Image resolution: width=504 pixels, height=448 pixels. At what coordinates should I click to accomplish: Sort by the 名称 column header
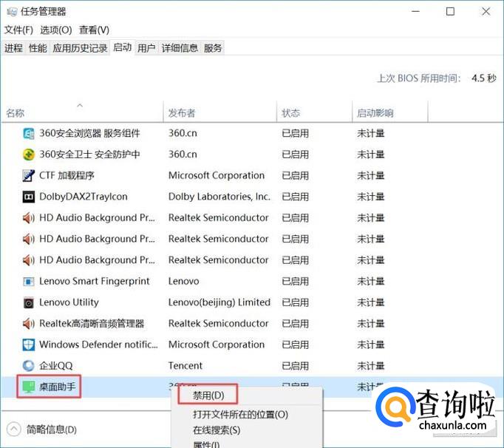[15, 113]
